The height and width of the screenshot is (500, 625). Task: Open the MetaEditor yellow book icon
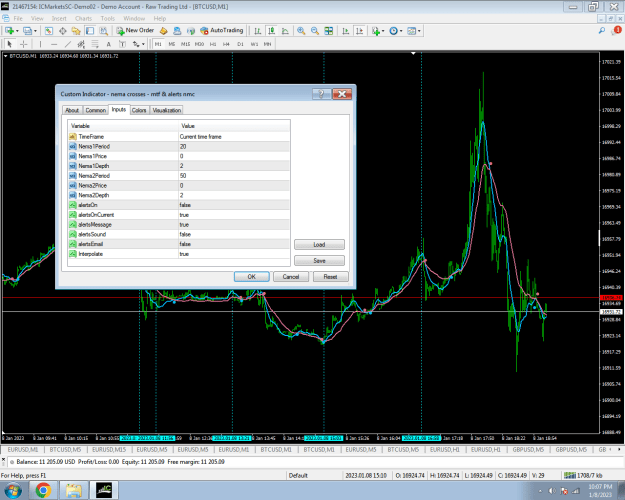[163, 31]
